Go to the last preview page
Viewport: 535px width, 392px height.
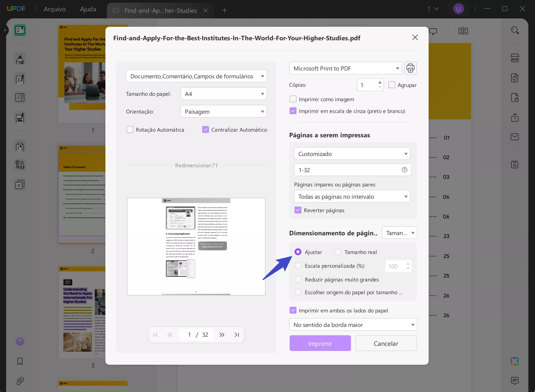click(x=237, y=335)
